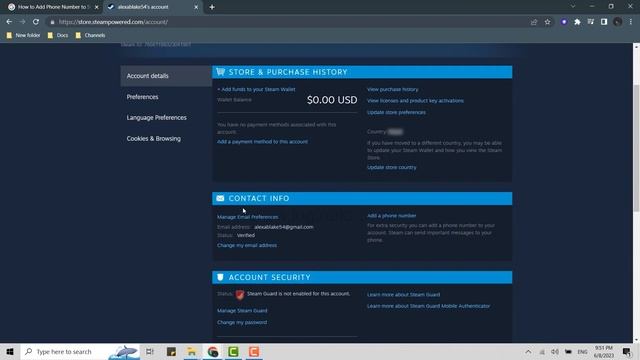Click Change my password link
Viewport: 640px width, 360px height.
pyautogui.click(x=242, y=322)
